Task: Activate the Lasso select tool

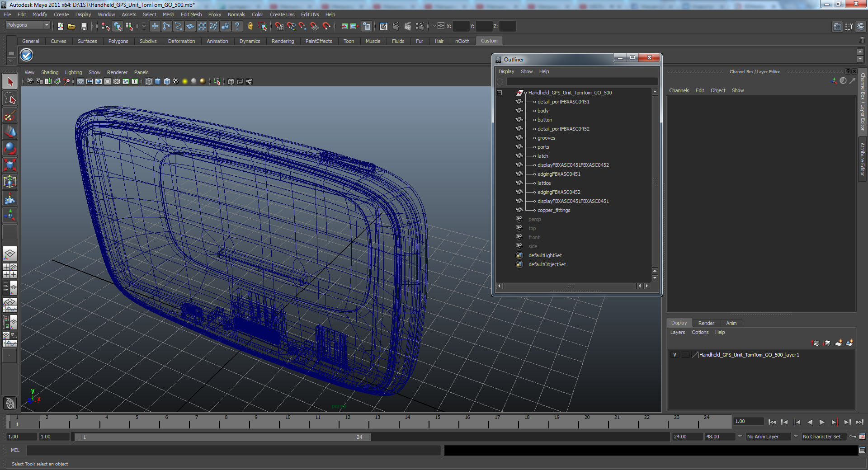Action: 10,99
